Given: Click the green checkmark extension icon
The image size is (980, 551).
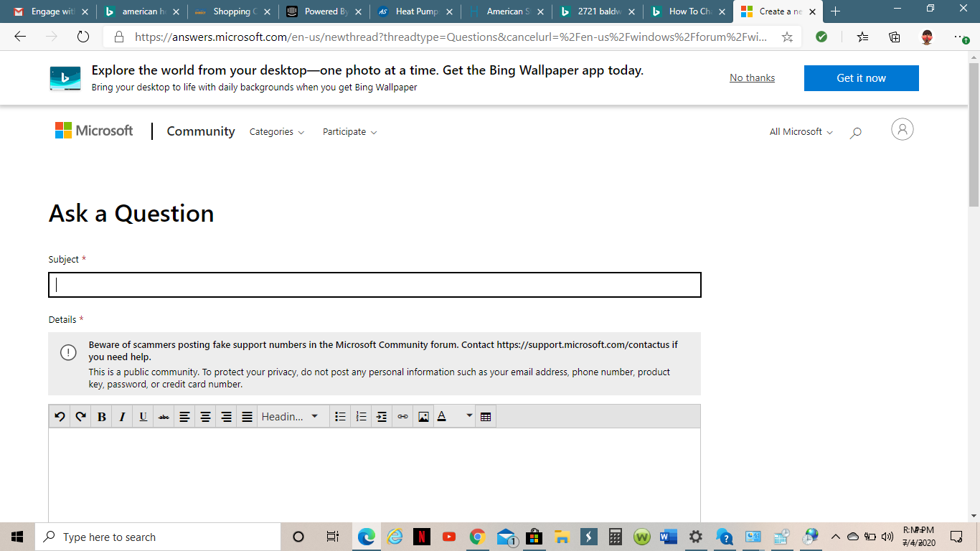Looking at the screenshot, I should (821, 37).
